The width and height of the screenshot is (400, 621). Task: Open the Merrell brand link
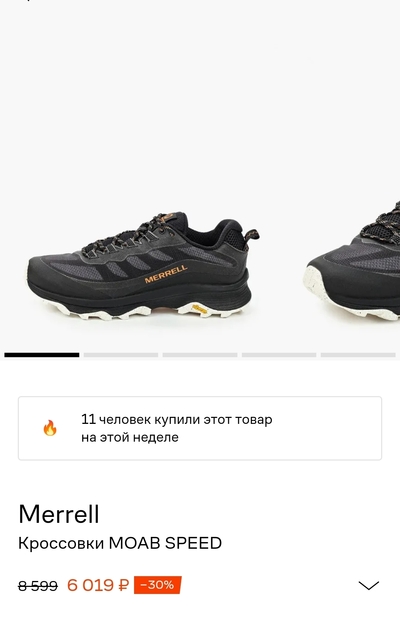tap(59, 514)
